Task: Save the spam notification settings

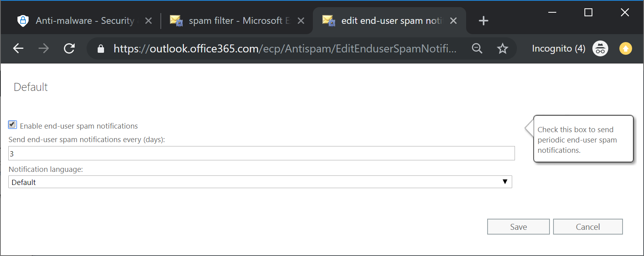Action: [x=519, y=227]
